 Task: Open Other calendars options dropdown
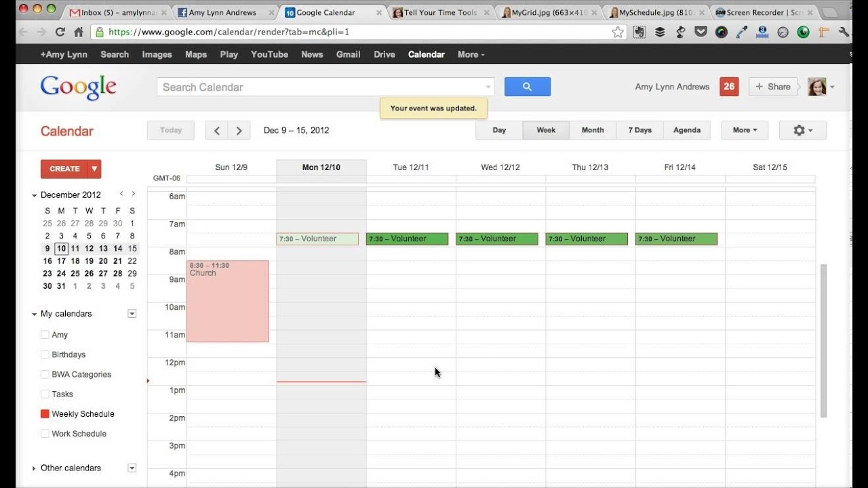coord(132,468)
